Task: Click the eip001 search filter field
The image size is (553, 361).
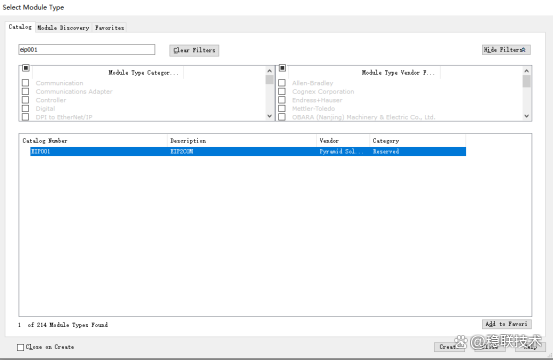Action: pos(86,50)
